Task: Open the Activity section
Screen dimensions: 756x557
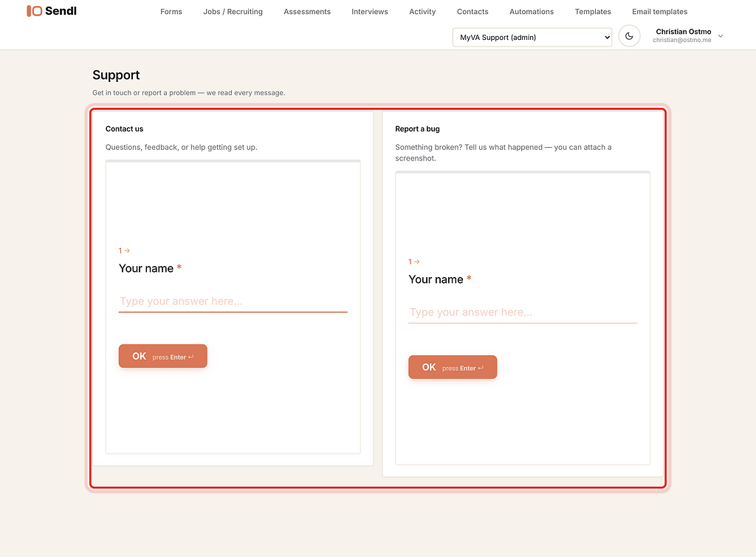Action: click(x=422, y=12)
